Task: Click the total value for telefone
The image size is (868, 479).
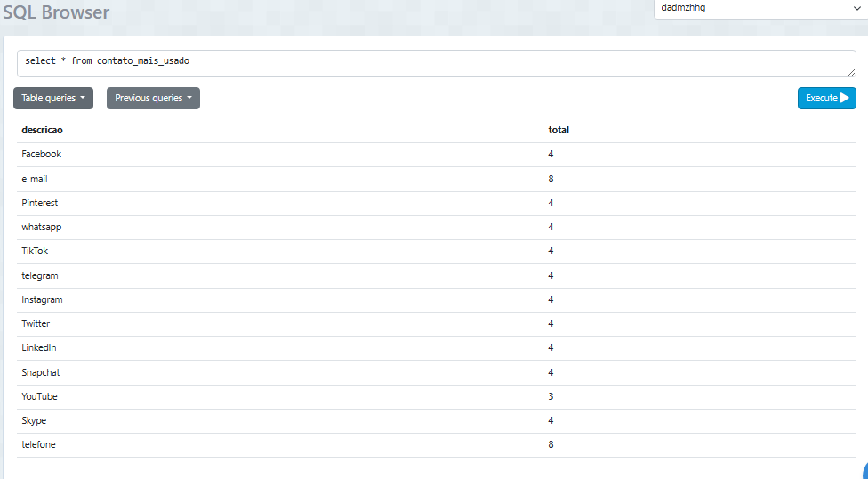Action: tap(551, 444)
